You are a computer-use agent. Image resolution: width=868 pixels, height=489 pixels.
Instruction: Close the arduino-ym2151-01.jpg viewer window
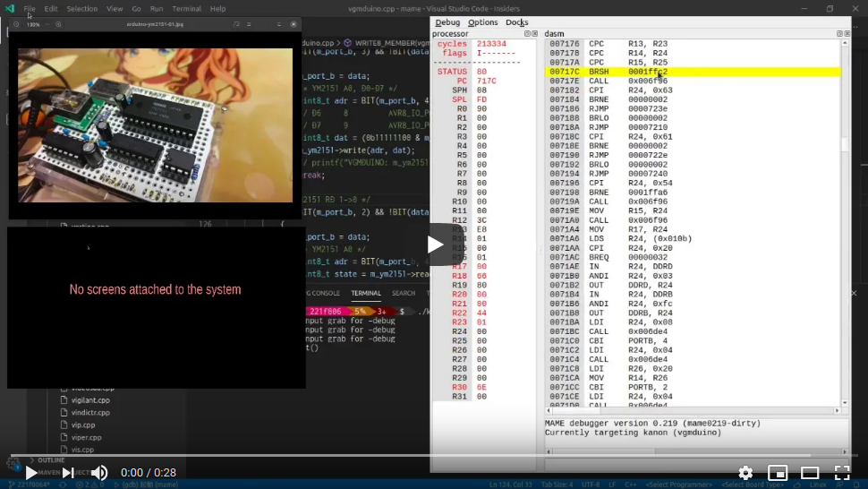click(294, 24)
